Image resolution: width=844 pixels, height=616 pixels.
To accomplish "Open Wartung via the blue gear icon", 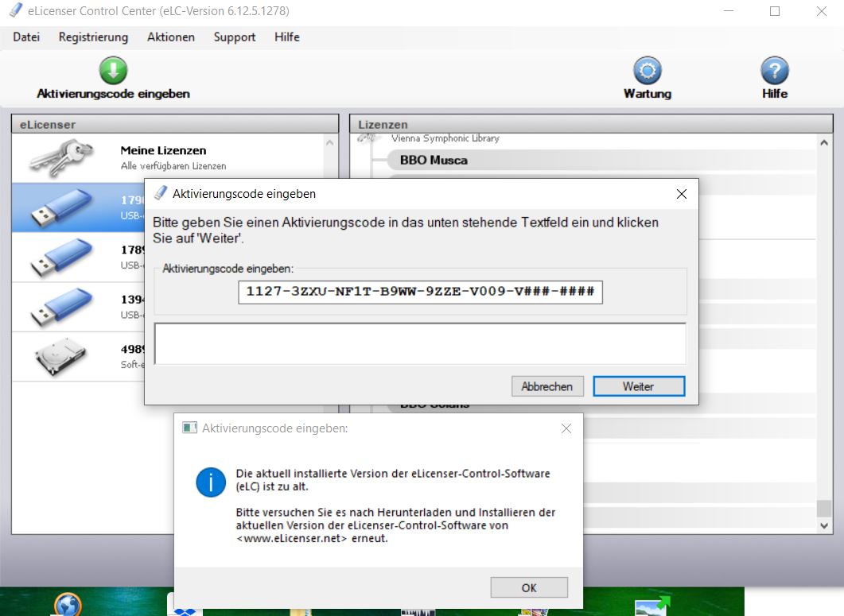I will pos(647,71).
